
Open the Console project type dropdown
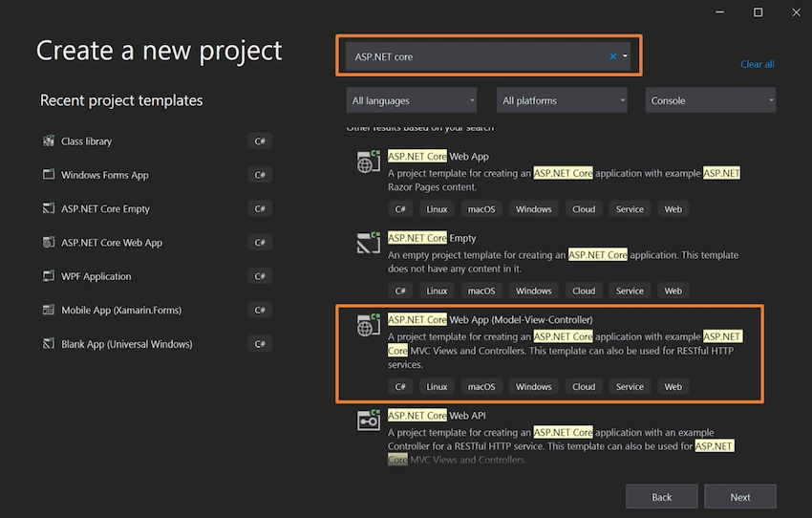pyautogui.click(x=711, y=100)
